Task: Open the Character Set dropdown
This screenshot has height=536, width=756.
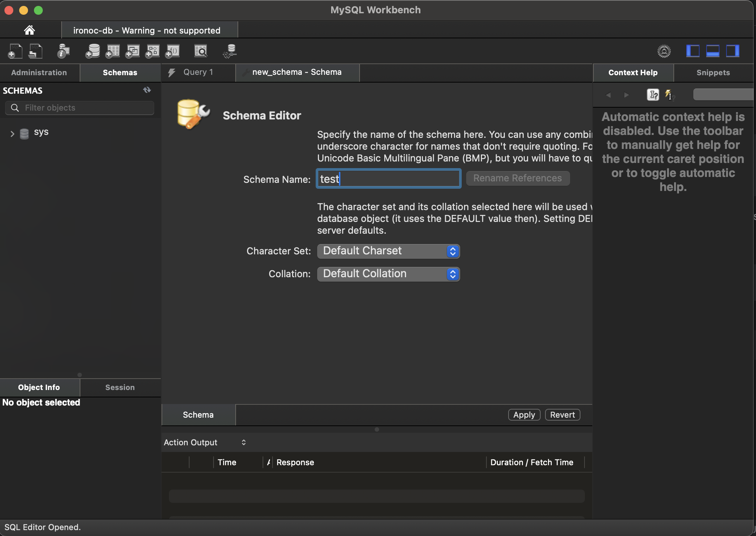Action: (x=388, y=251)
